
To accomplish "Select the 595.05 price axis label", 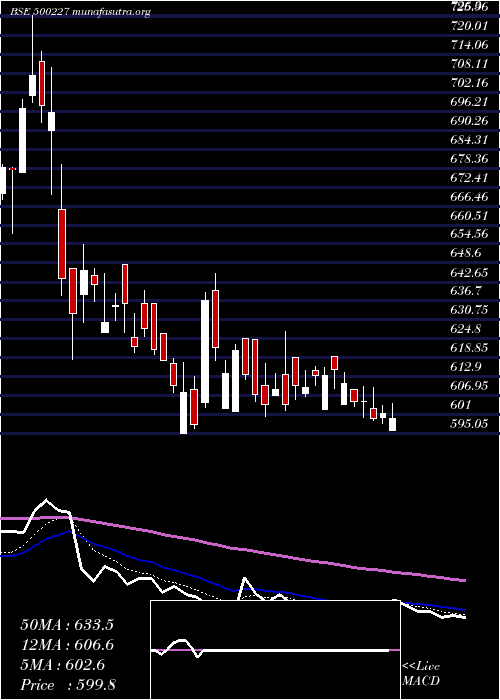I will 468,424.
